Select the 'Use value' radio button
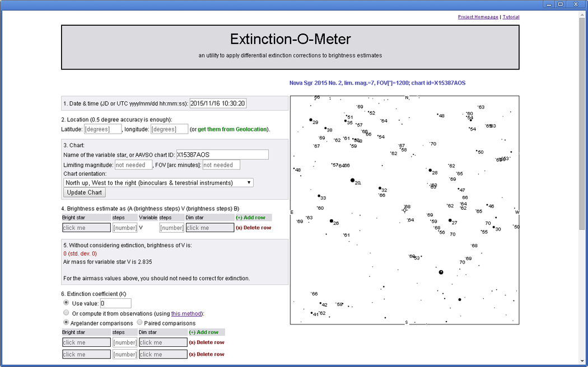This screenshot has width=588, height=367. coord(67,303)
